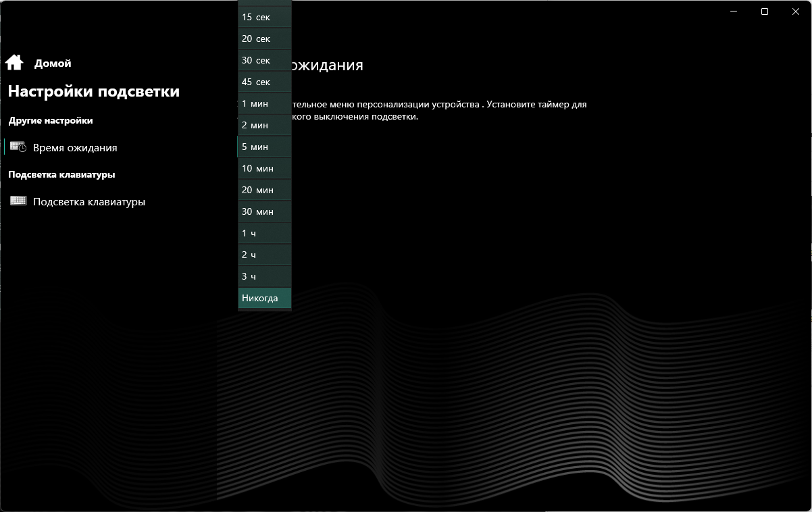
Task: Click the keyboard backlight icon
Action: (x=18, y=201)
